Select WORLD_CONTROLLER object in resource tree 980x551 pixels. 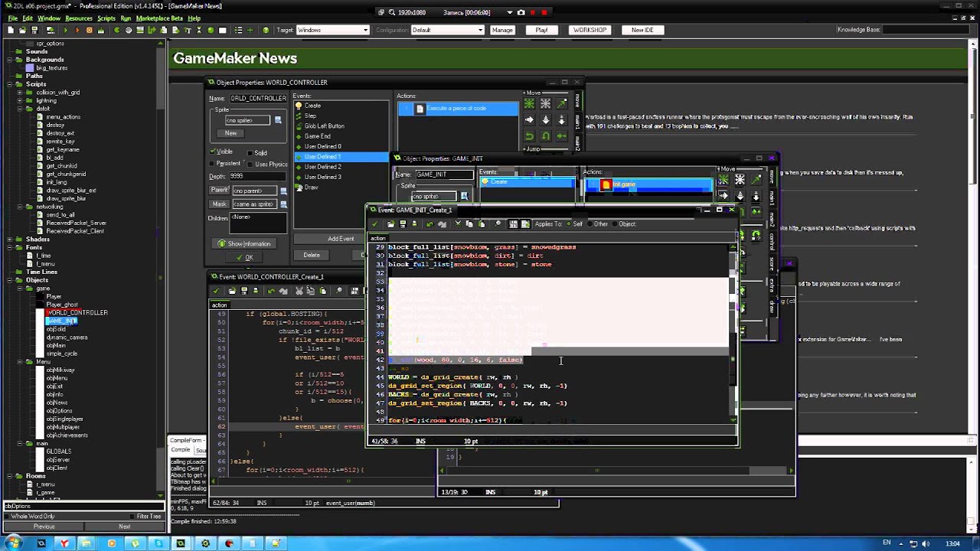[77, 313]
